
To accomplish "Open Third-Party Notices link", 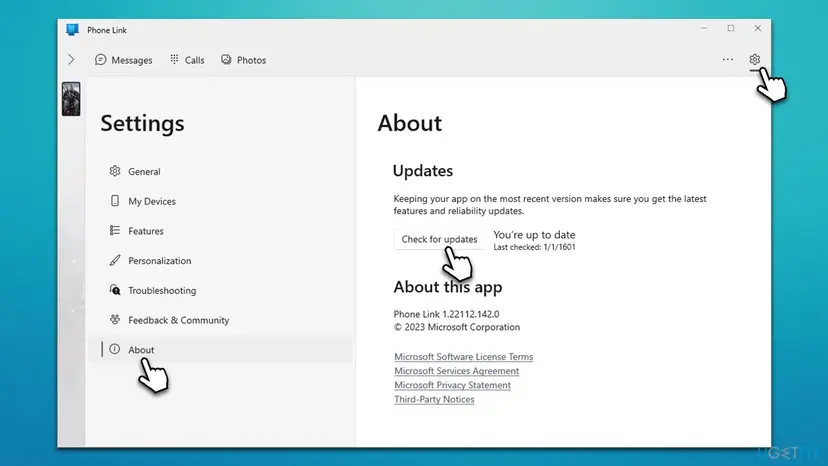I will [434, 399].
